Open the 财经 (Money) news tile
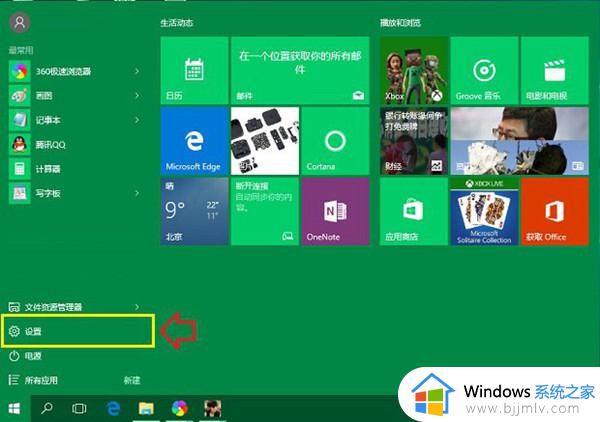600x422 pixels. [x=414, y=141]
